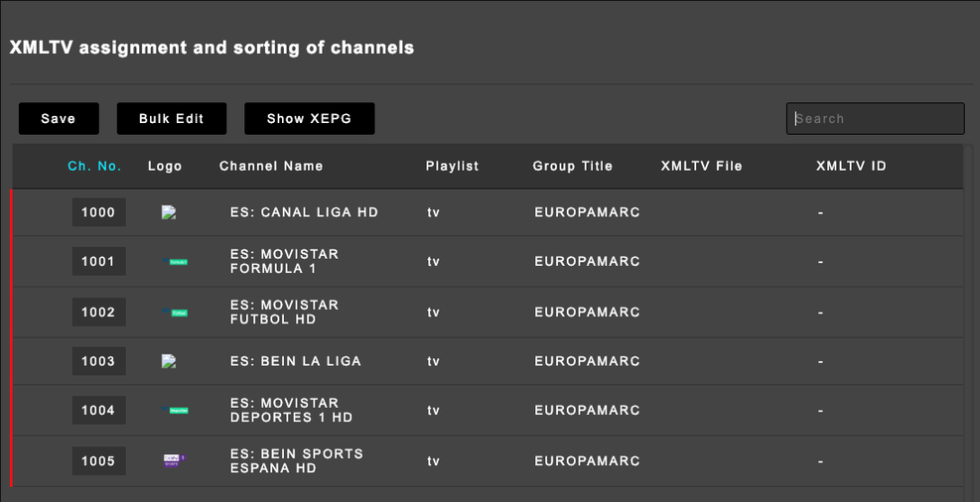980x502 pixels.
Task: Click the Movistar Deportes 1 HD logo
Action: click(176, 411)
